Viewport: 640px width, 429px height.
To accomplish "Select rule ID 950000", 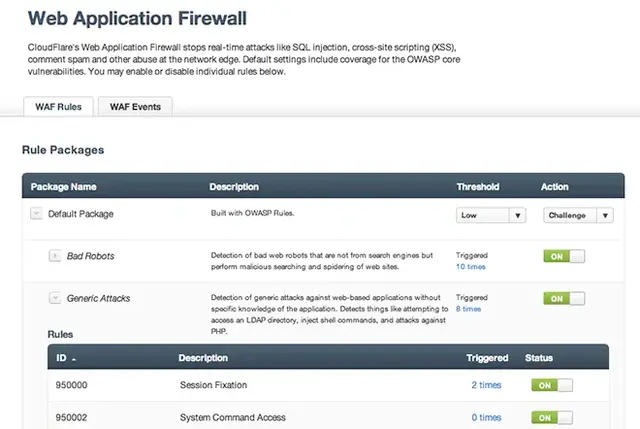I will [x=71, y=385].
